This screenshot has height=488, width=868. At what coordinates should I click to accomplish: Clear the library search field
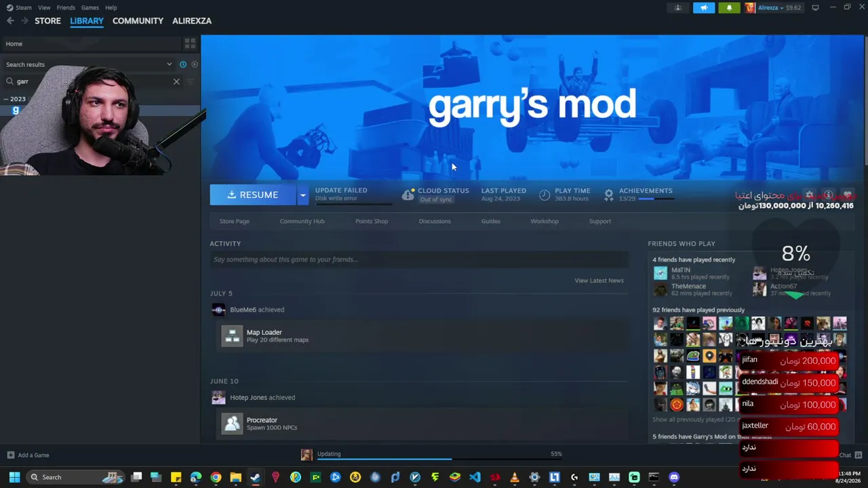(176, 81)
